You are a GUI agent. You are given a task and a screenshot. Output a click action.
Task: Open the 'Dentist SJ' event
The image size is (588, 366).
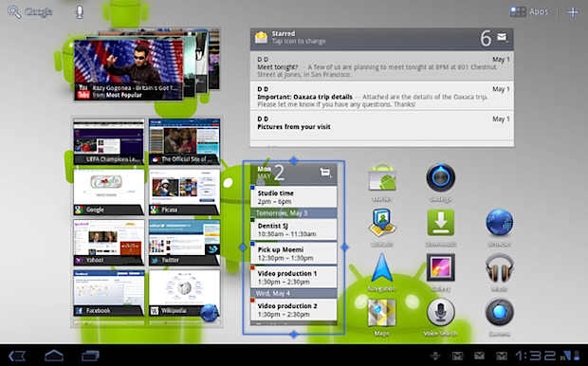[294, 229]
